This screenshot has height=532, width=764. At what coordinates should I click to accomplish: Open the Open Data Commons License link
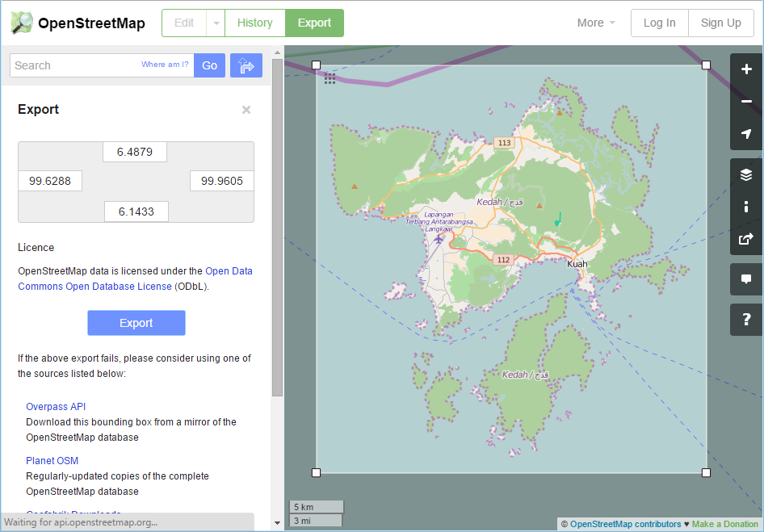(x=136, y=279)
